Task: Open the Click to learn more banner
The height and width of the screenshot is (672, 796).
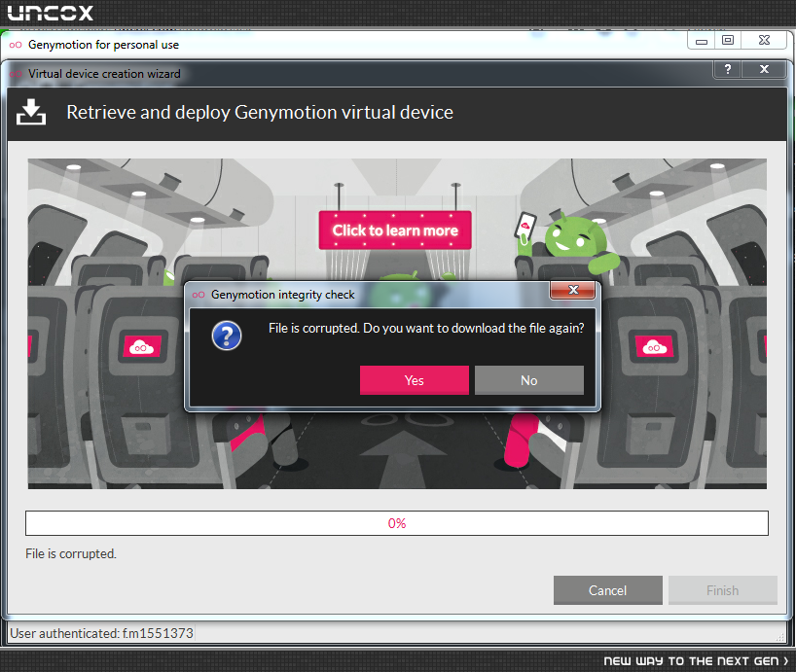Action: 395,230
